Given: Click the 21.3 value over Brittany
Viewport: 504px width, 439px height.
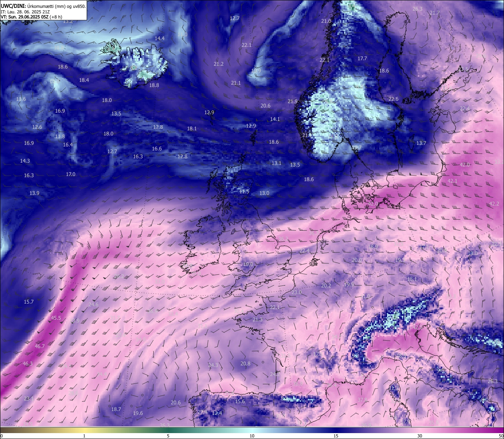Looking at the screenshot, I should click(x=258, y=319).
